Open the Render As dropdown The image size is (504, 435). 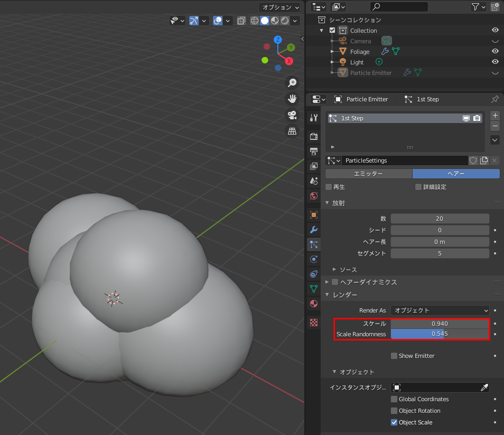440,310
